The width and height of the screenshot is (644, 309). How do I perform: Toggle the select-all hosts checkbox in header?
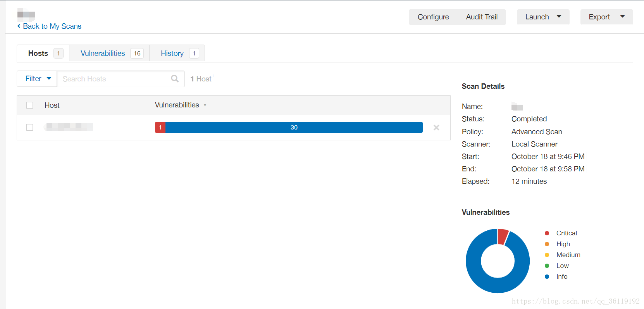pyautogui.click(x=29, y=105)
